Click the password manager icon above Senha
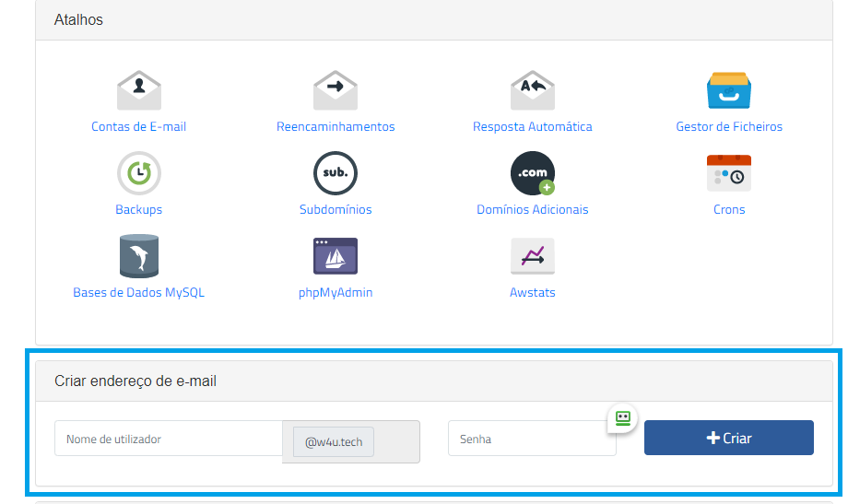 (622, 418)
